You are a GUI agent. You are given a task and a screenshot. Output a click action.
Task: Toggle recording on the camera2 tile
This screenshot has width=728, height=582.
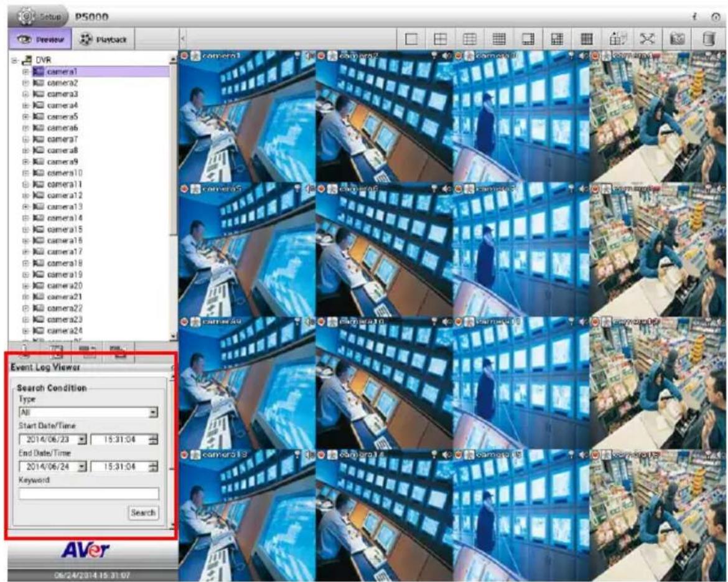coord(321,56)
